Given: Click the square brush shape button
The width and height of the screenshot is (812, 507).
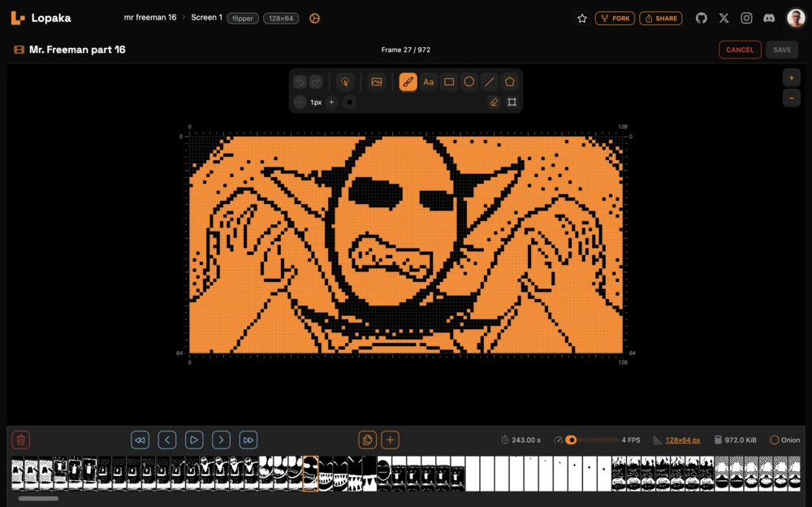Looking at the screenshot, I should 349,102.
